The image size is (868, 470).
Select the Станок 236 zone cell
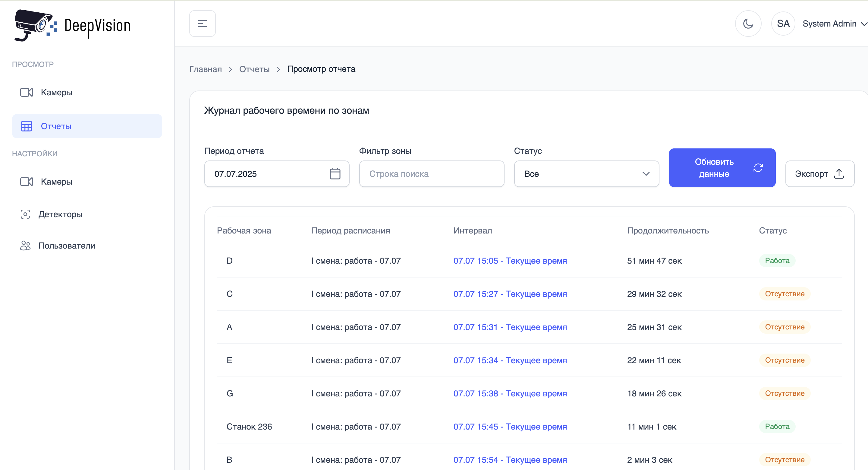click(249, 427)
